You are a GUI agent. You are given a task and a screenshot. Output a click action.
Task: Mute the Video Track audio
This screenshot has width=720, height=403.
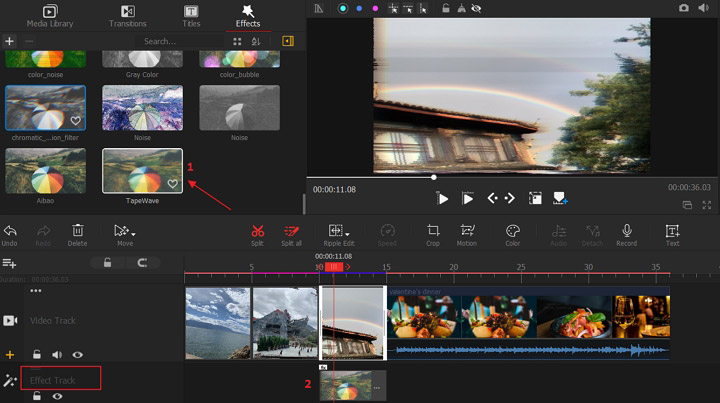[57, 354]
